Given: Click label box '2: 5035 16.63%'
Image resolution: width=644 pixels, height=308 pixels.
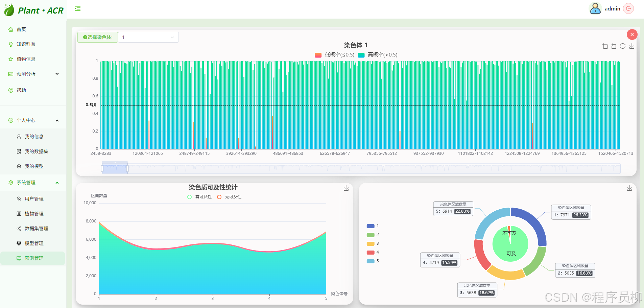Looking at the screenshot, I should (575, 270).
